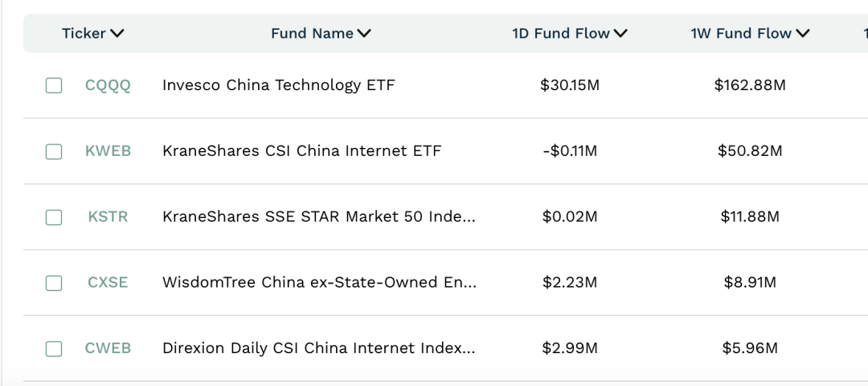Click the 1W Fund Flow sort chevron

[802, 34]
